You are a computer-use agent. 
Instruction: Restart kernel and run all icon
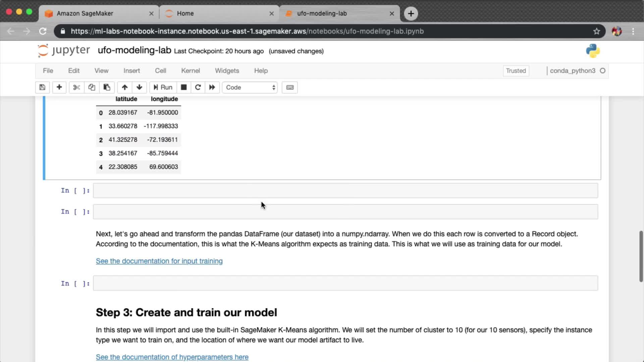212,87
